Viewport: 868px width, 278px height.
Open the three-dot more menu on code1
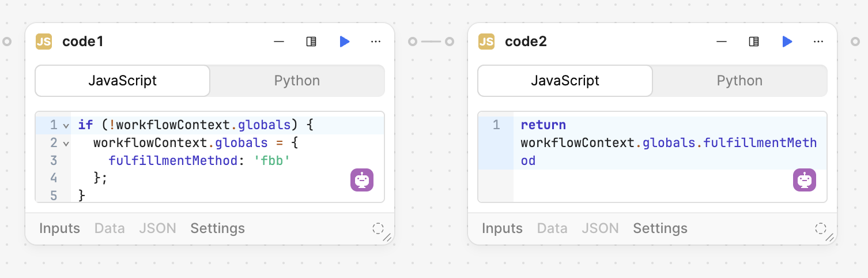tap(376, 42)
